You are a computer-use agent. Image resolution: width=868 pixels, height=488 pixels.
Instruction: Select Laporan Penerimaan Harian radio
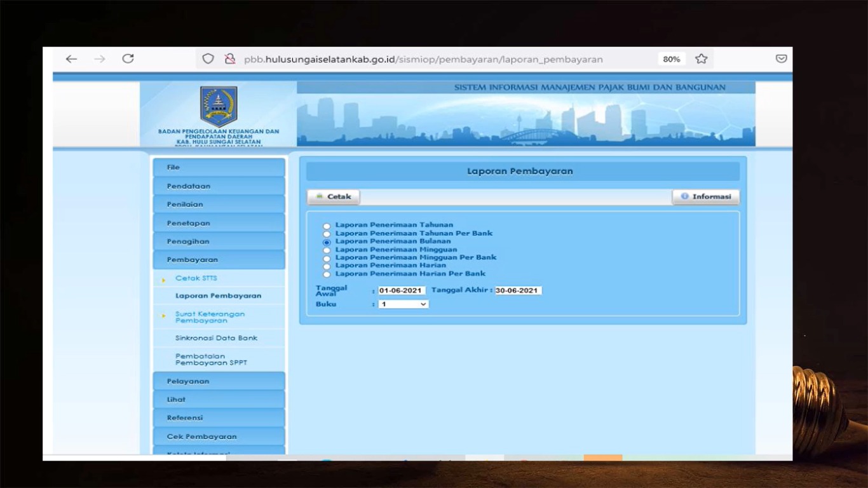pyautogui.click(x=327, y=266)
